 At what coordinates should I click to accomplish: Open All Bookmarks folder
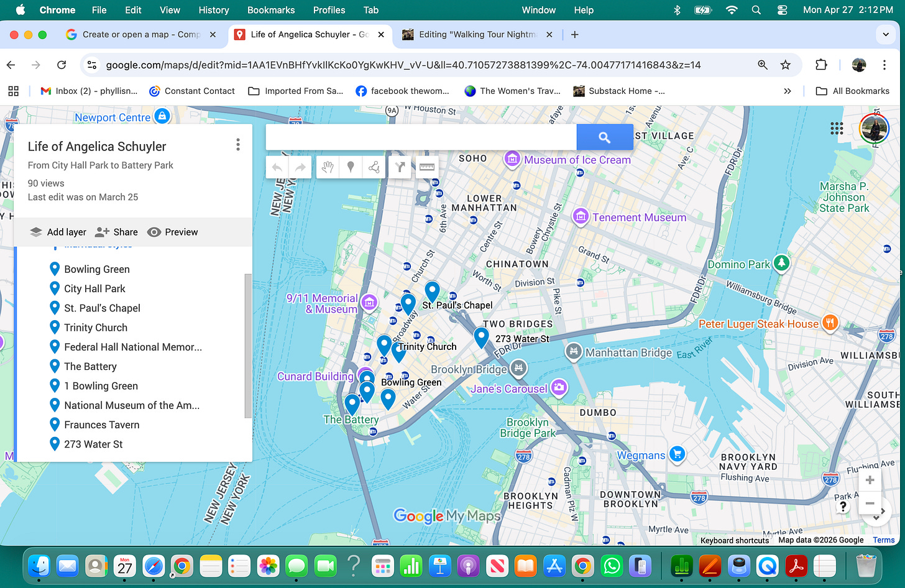pos(853,91)
